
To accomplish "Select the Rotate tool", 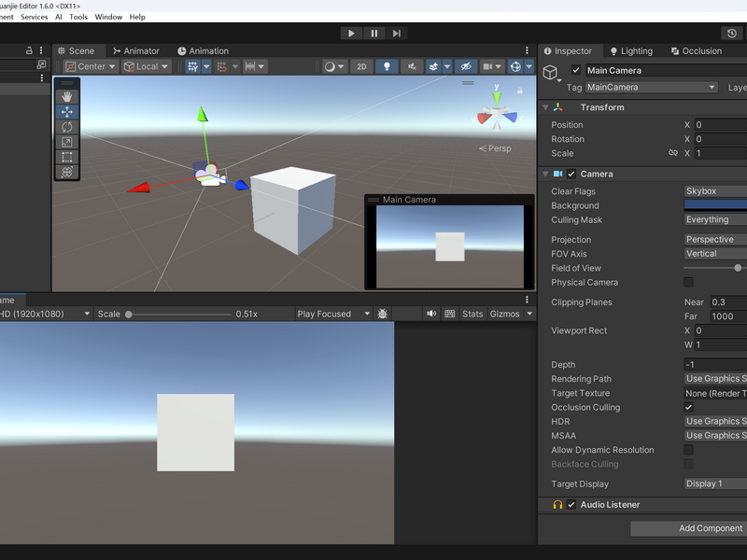I will coord(66,127).
